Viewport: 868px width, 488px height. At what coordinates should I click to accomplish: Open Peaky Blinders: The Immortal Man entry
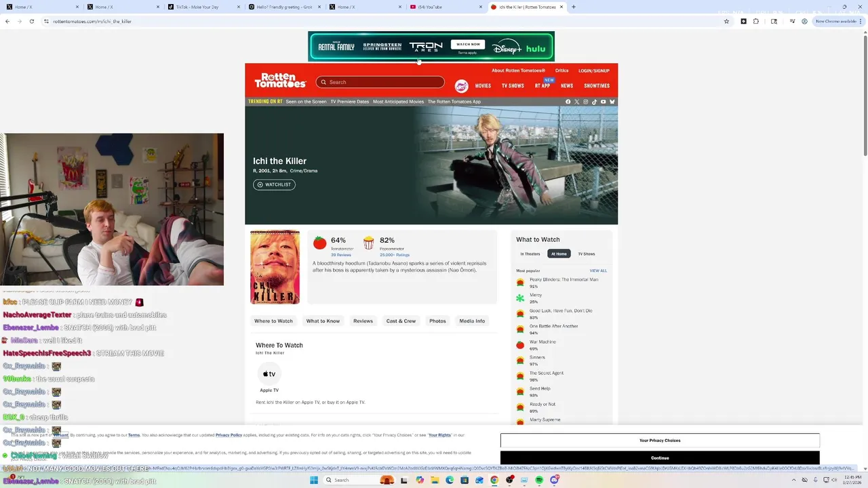point(564,279)
